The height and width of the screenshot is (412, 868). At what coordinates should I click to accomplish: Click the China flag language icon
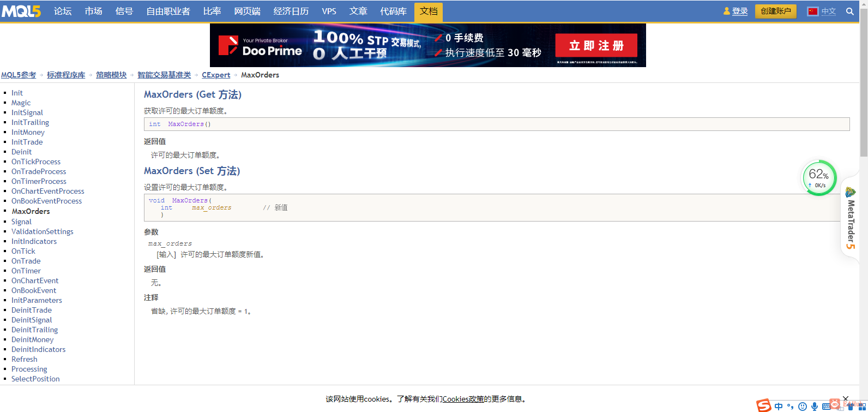point(813,11)
